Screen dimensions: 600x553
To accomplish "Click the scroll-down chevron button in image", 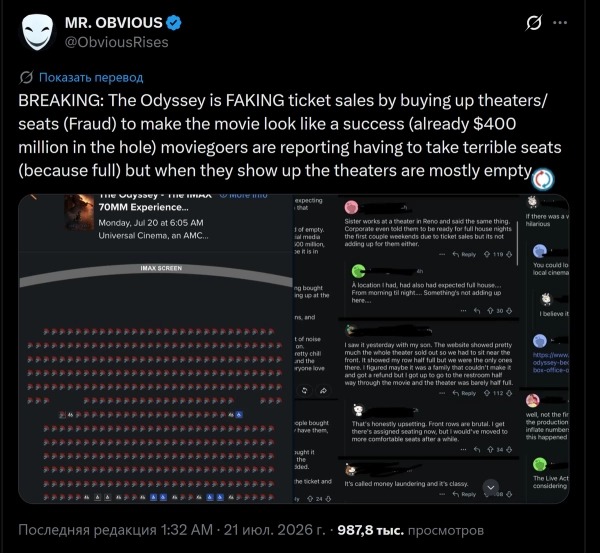I will coord(491,488).
